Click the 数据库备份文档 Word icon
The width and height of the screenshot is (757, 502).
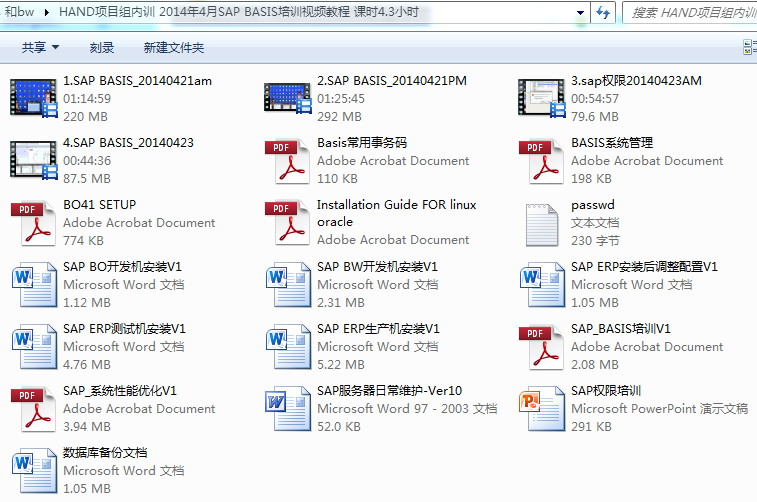pyautogui.click(x=34, y=471)
